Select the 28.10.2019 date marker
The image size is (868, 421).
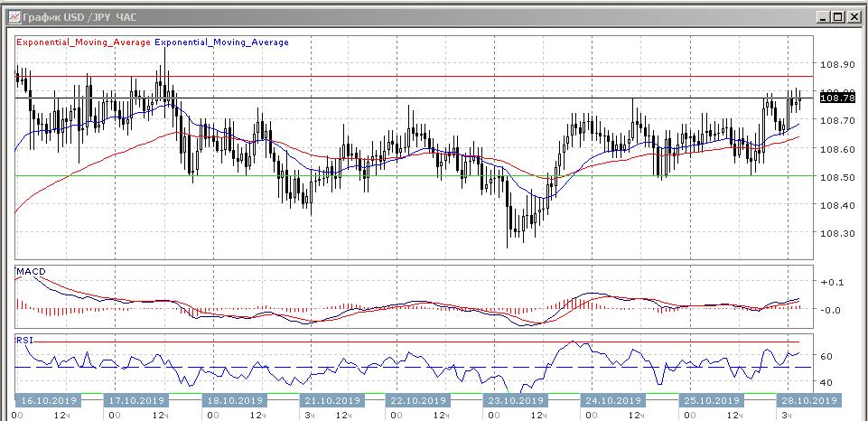pyautogui.click(x=808, y=400)
